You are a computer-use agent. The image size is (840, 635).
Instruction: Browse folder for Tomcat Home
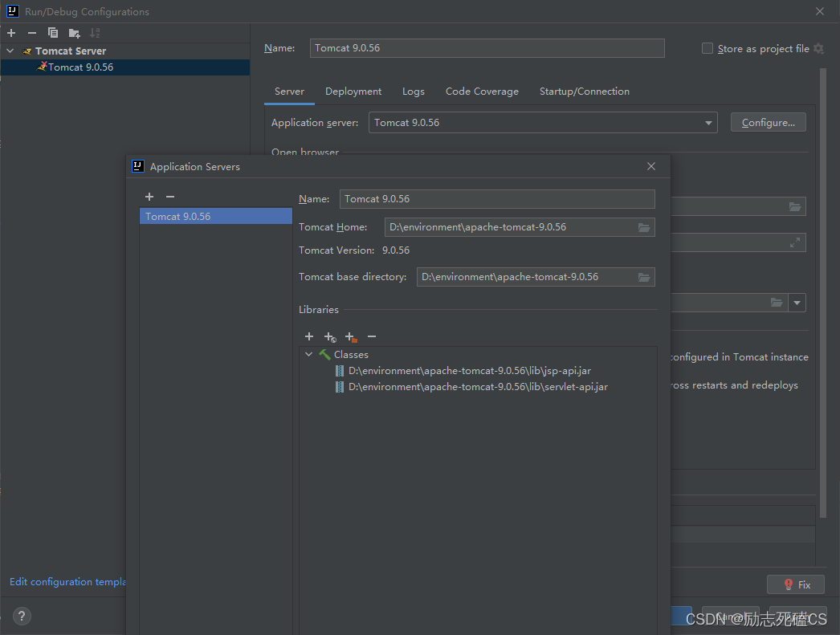(644, 227)
